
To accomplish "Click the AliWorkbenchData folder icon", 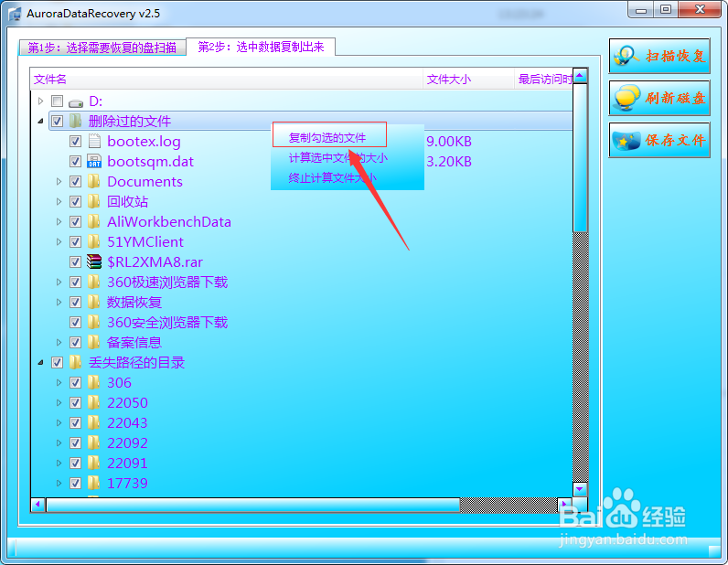I will [94, 221].
